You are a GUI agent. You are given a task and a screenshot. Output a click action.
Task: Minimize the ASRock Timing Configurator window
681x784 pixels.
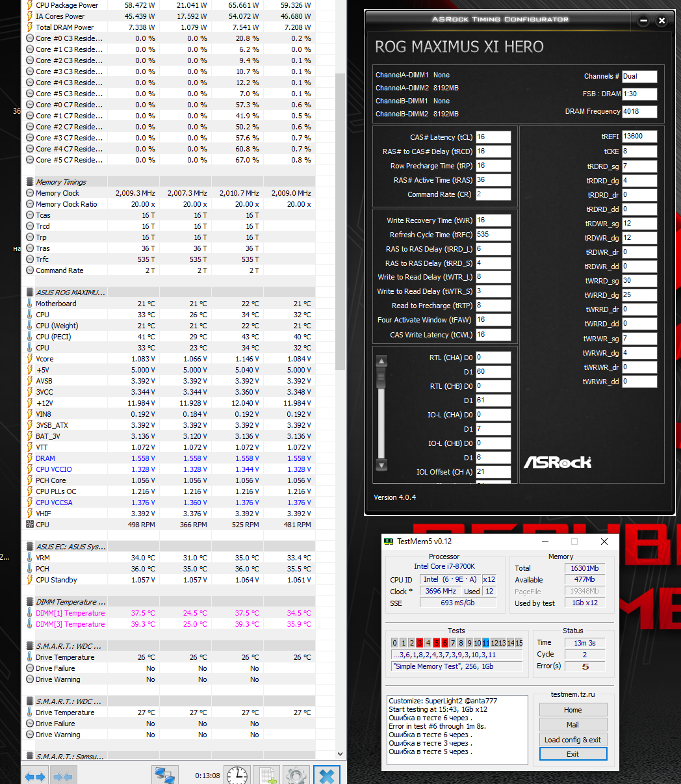[643, 21]
